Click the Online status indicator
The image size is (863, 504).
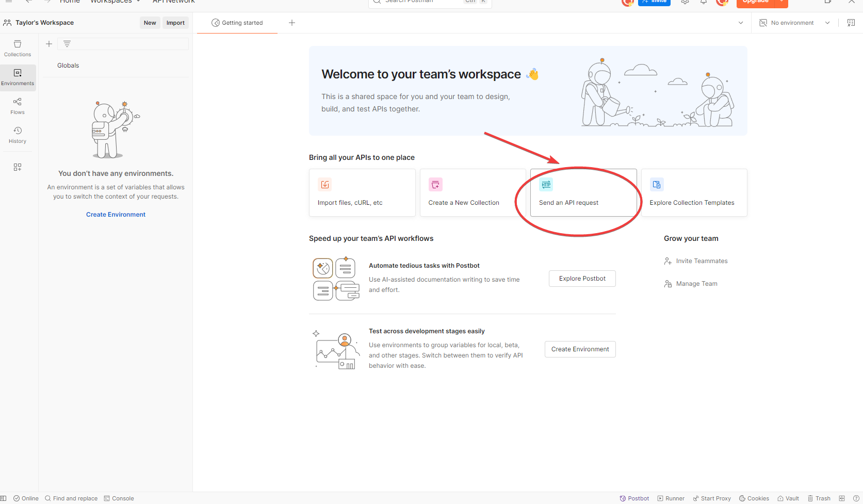click(x=26, y=498)
